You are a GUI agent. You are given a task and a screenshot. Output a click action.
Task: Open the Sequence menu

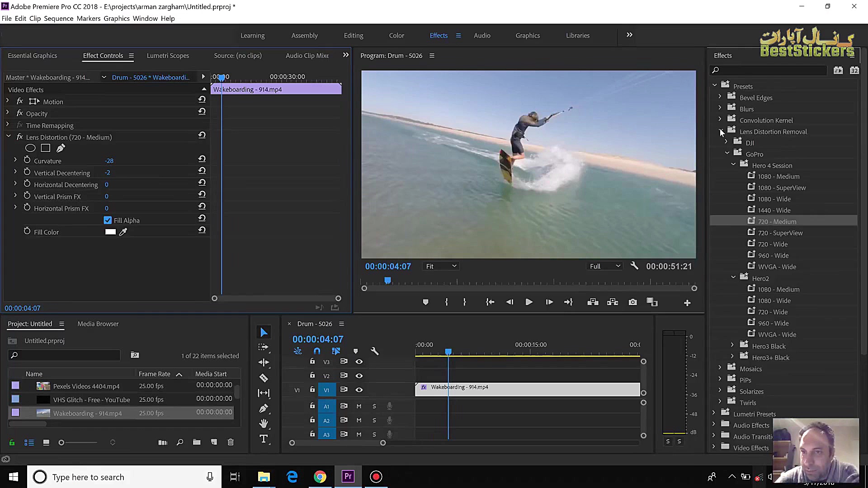pyautogui.click(x=58, y=19)
